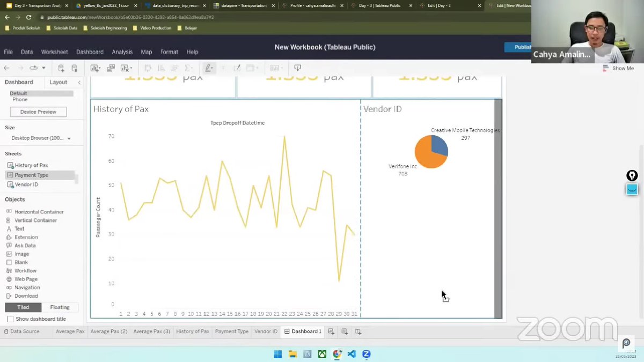This screenshot has height=362, width=644.
Task: Click the Sort Descending toolbar icon
Action: pyautogui.click(x=174, y=68)
